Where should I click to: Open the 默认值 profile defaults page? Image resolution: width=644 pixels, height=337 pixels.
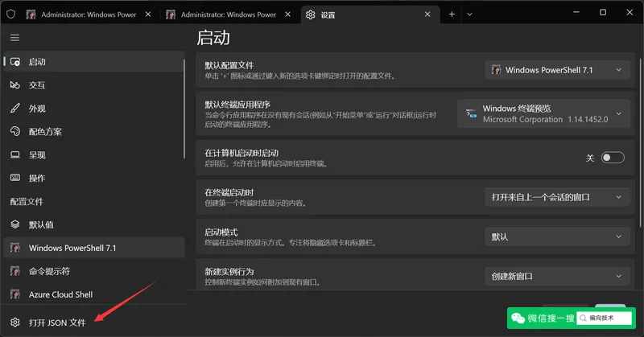pos(94,224)
